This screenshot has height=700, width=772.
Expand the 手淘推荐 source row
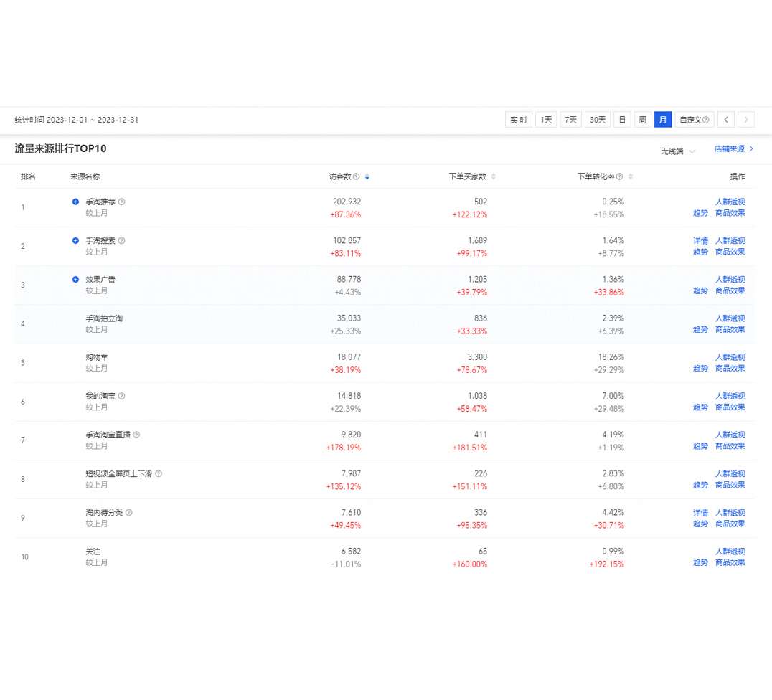[x=75, y=202]
